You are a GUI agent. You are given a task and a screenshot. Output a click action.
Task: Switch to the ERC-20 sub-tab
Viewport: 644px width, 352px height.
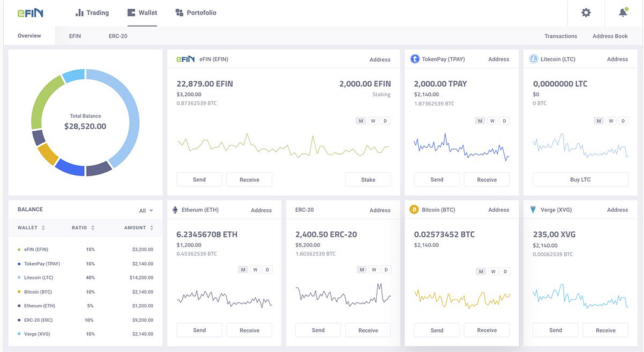[118, 36]
